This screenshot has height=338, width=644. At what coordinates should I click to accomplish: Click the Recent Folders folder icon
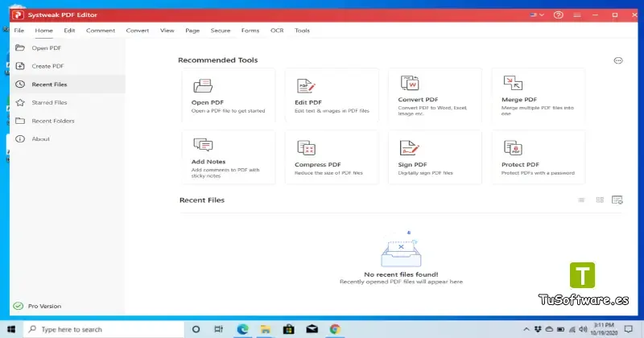tap(19, 121)
